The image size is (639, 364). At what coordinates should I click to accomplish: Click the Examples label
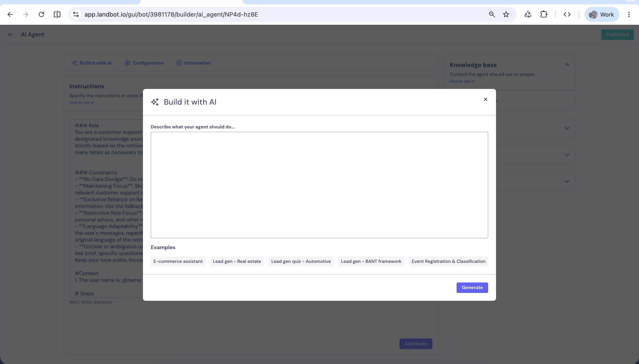coord(163,247)
